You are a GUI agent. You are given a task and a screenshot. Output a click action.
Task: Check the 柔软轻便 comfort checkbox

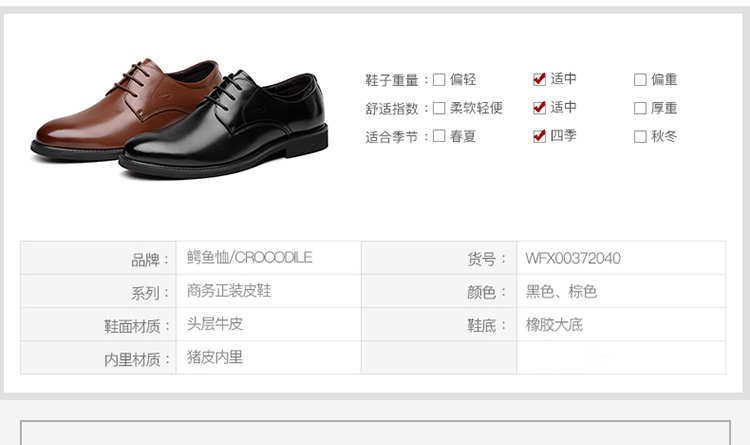pyautogui.click(x=439, y=108)
